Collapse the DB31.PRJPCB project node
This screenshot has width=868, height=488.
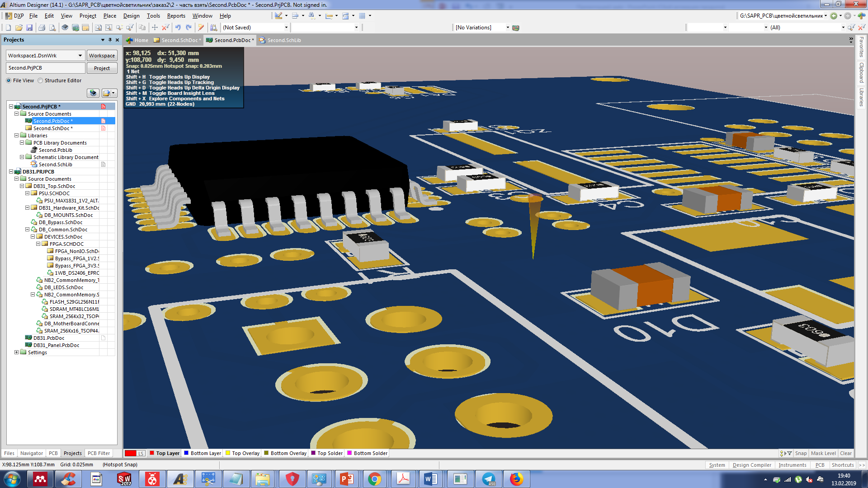click(11, 172)
